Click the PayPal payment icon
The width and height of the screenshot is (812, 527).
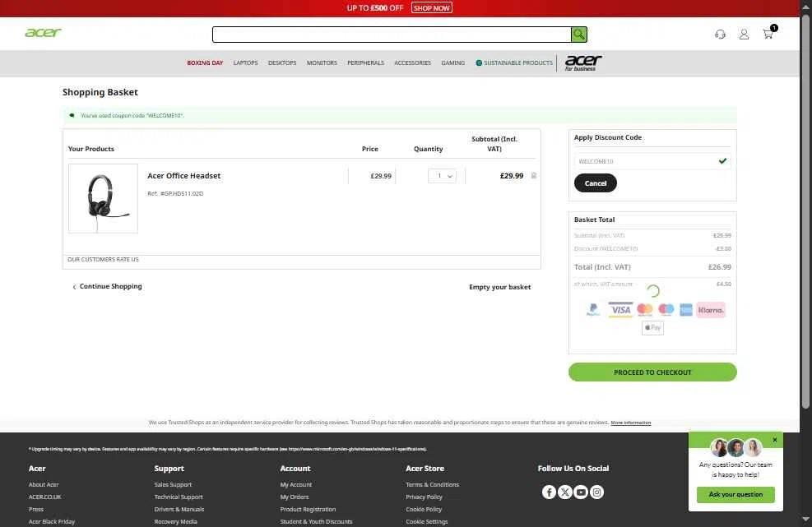tap(593, 310)
